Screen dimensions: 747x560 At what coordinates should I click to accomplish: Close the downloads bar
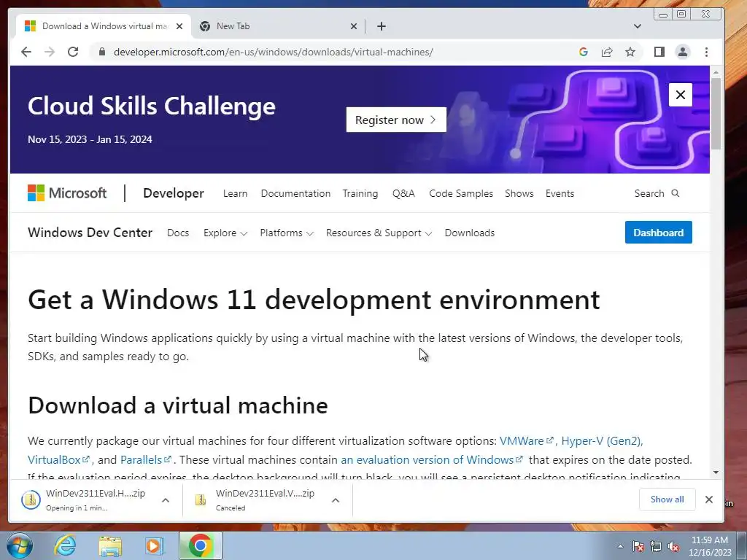pyautogui.click(x=709, y=499)
